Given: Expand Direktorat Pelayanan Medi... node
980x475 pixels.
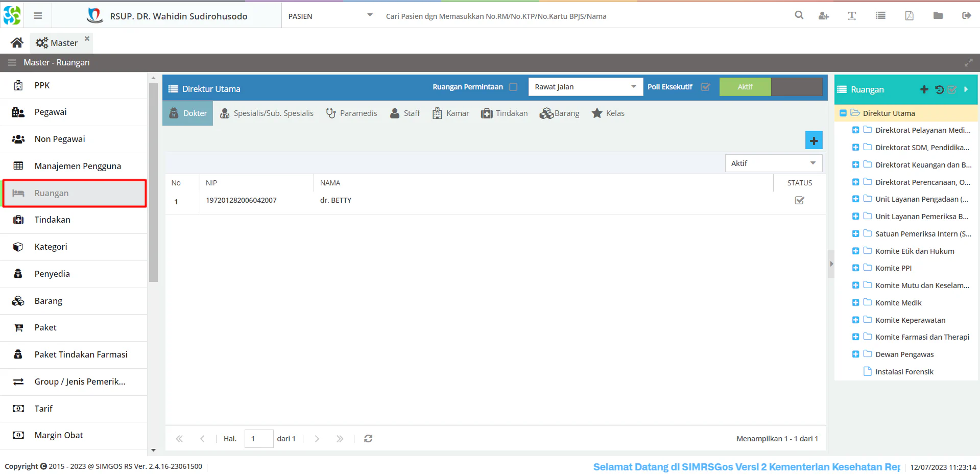Looking at the screenshot, I should coord(855,130).
